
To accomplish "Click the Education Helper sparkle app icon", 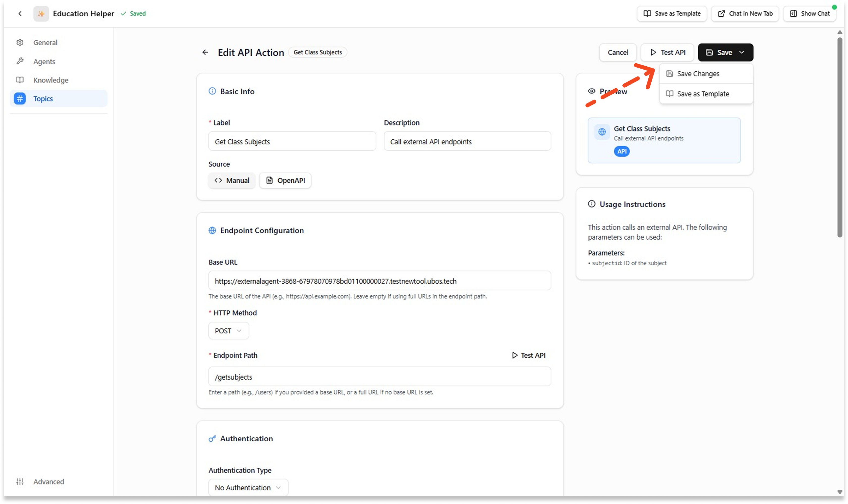I will (41, 14).
